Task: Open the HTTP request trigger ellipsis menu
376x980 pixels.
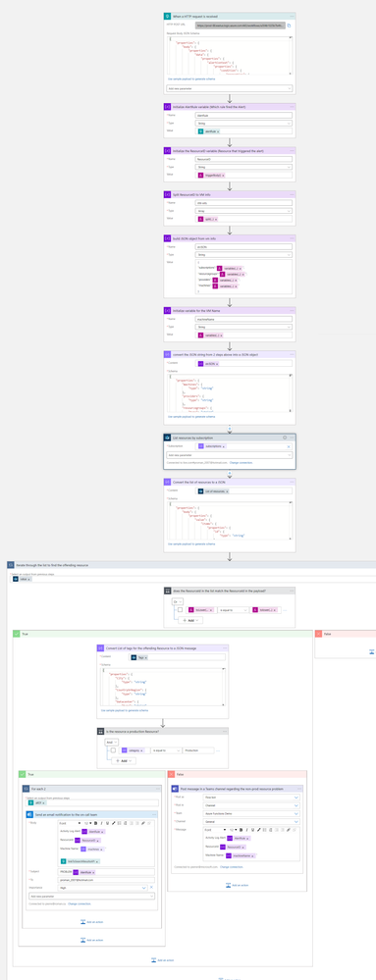Action: (292, 16)
